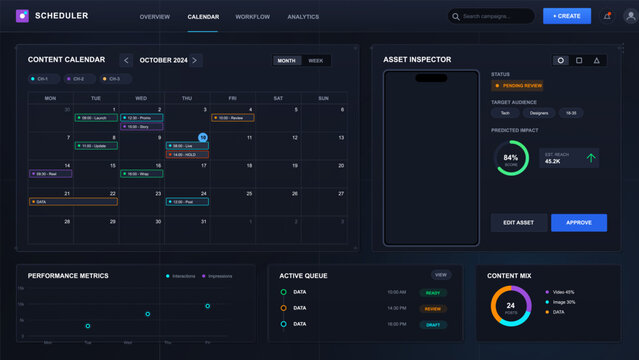
Task: Click the View button in Active Queue
Action: tap(441, 275)
